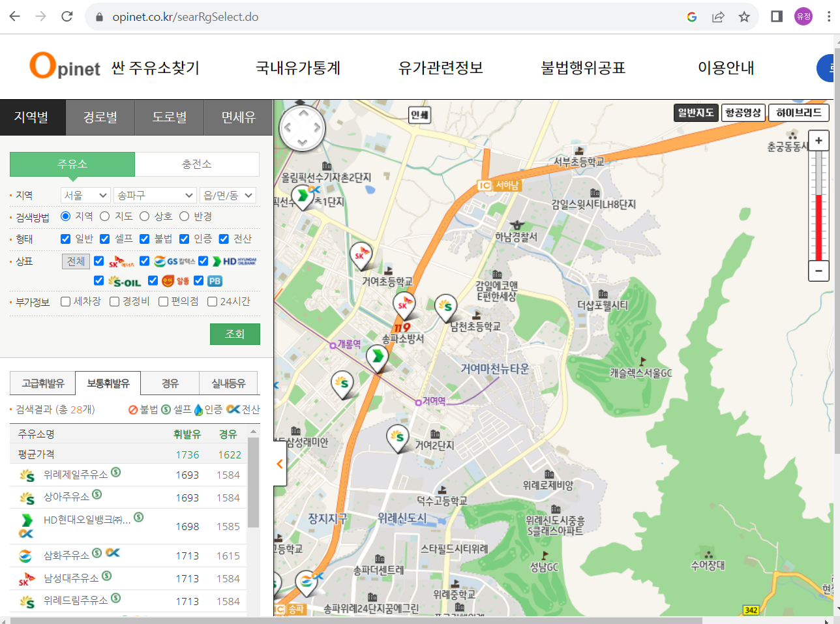The height and width of the screenshot is (624, 840).
Task: Open 삼화주유소 station link
Action: pyautogui.click(x=67, y=556)
